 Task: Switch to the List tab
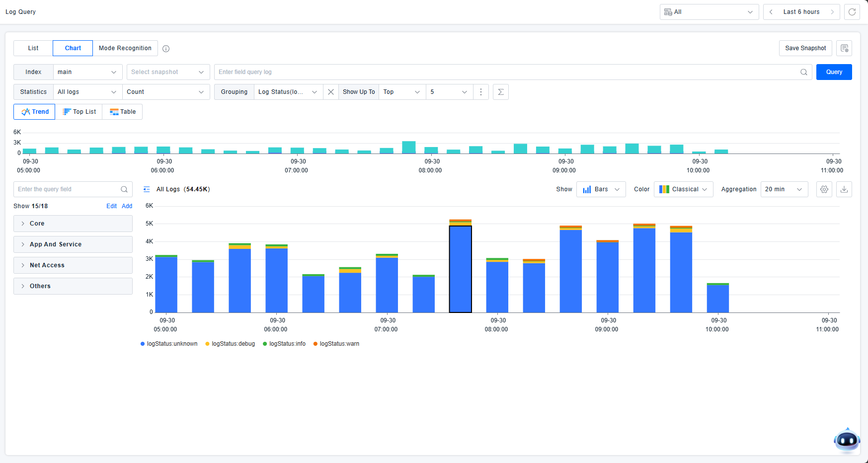tap(33, 48)
